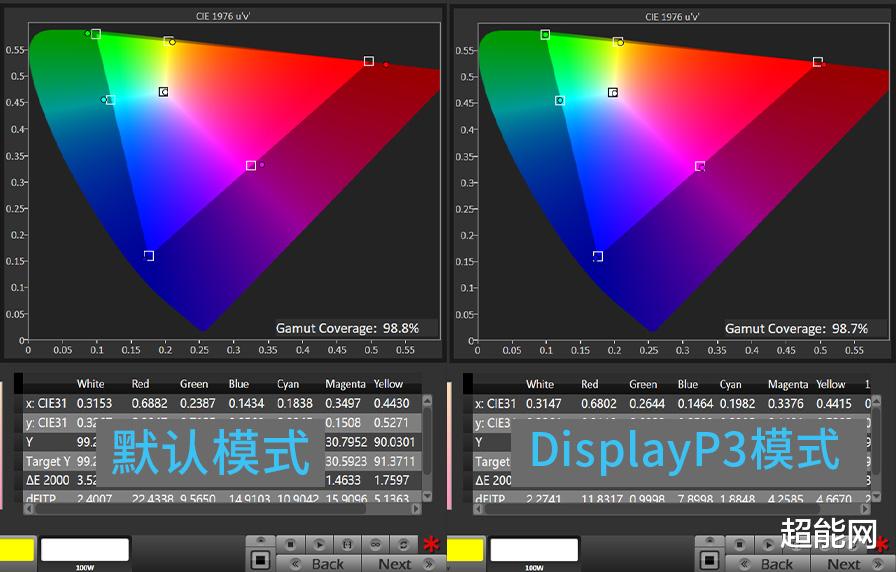Click the red asterisk icon in 默认模式 panel
The width and height of the screenshot is (896, 572).
pos(431,545)
